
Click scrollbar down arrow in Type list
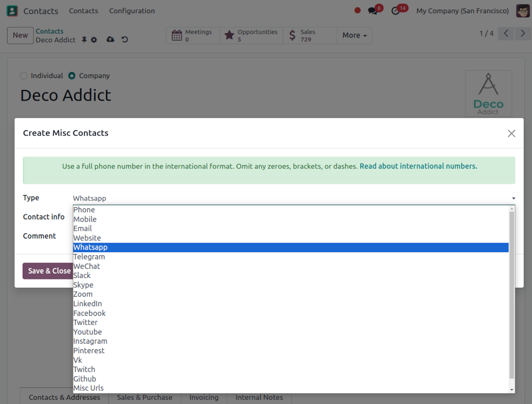512,390
